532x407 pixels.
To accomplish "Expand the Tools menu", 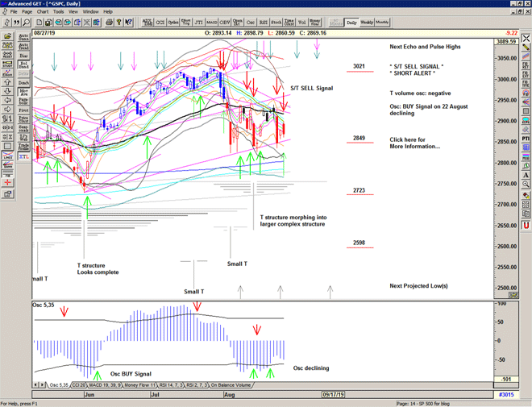I will pos(60,12).
